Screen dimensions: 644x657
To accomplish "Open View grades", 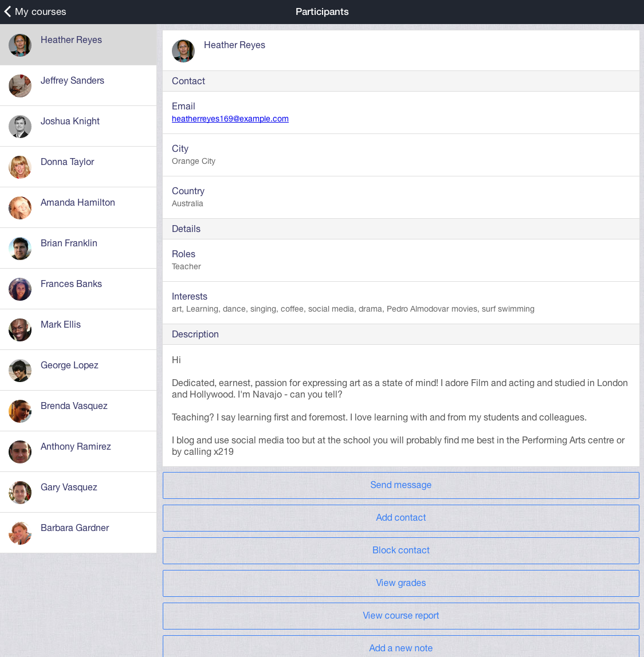I will (401, 583).
